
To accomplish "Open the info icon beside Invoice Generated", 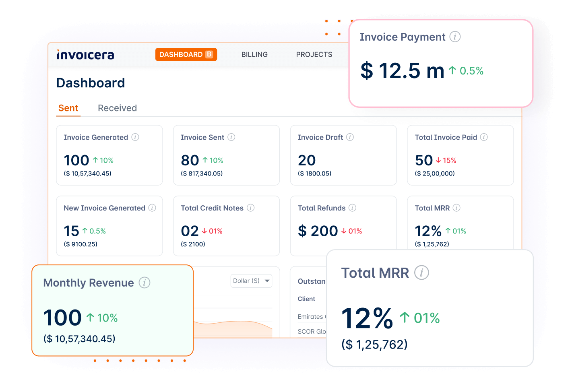I will click(135, 137).
